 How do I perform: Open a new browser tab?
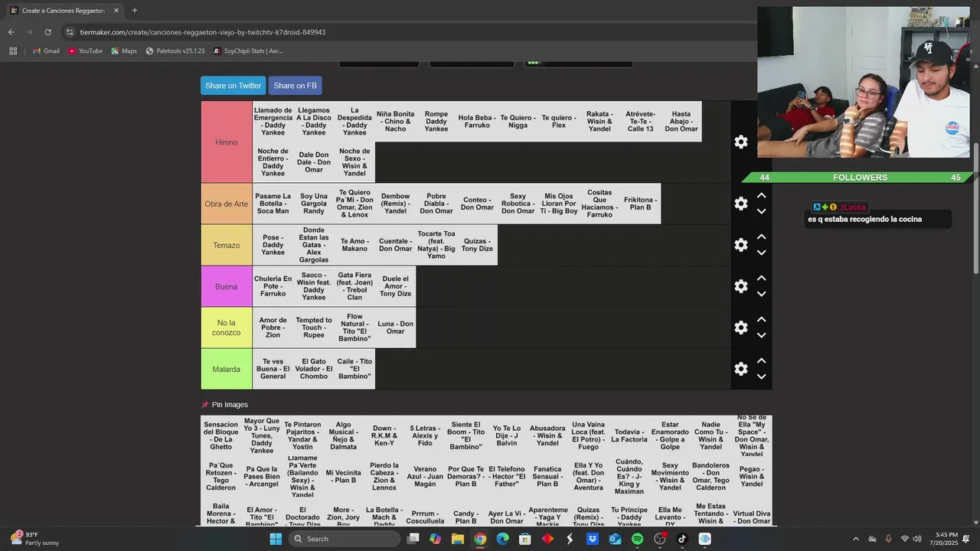click(135, 11)
